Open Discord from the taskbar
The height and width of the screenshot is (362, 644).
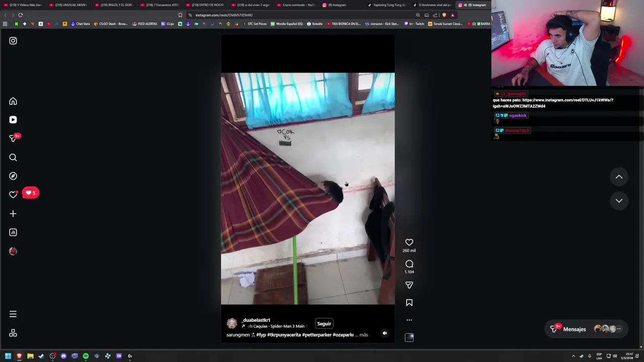click(x=63, y=356)
